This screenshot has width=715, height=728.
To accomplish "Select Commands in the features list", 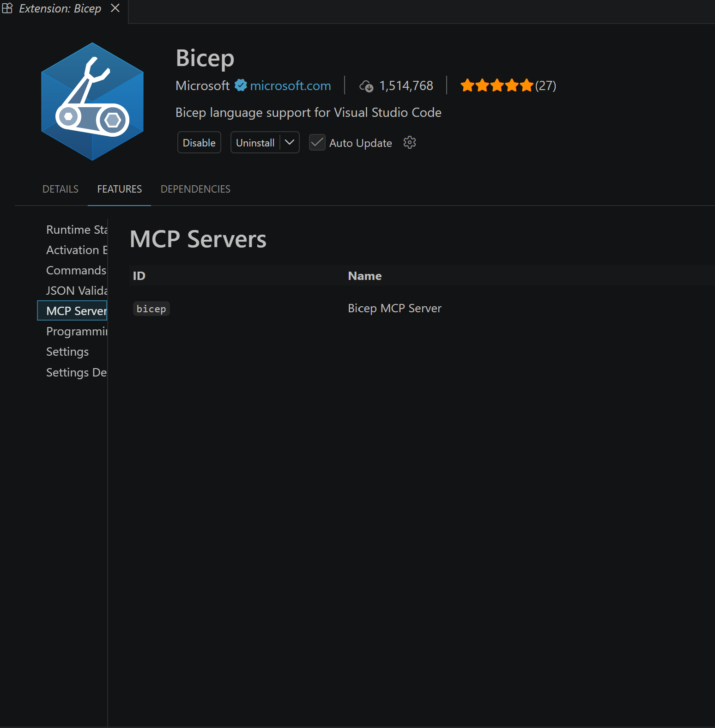I will pos(76,270).
